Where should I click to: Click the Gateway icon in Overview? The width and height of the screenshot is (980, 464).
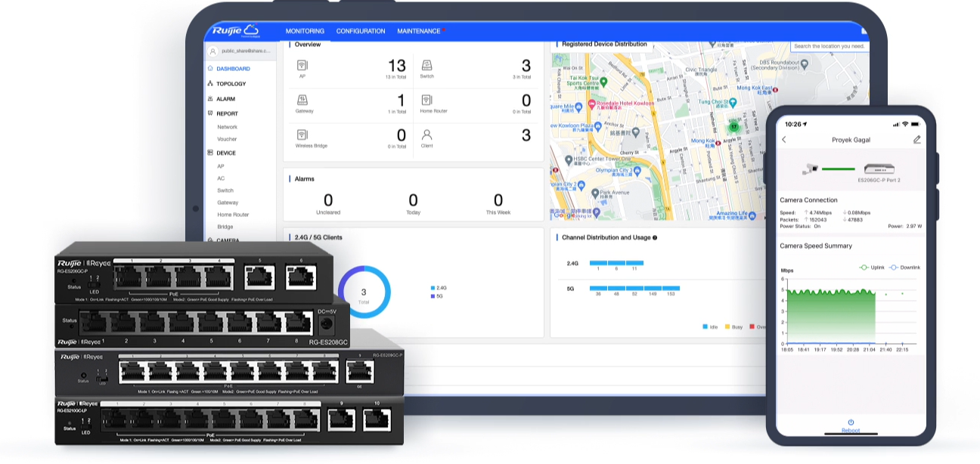point(302,100)
